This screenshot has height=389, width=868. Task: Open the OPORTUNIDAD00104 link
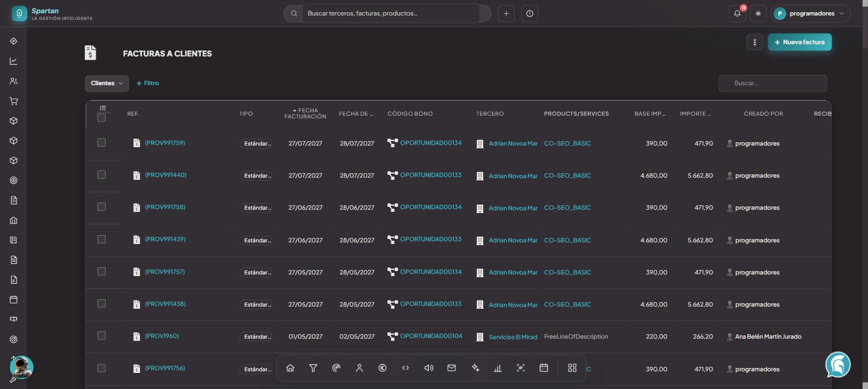pyautogui.click(x=431, y=336)
